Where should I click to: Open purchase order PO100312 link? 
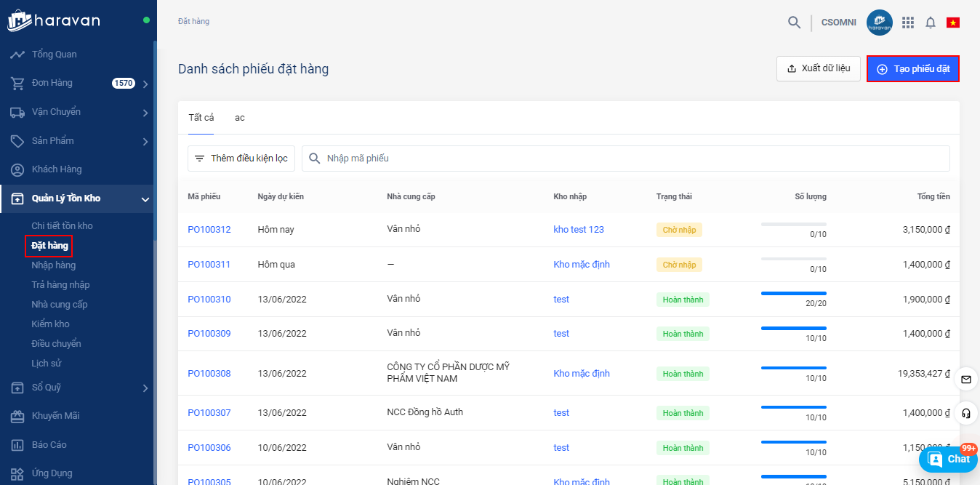click(x=209, y=230)
